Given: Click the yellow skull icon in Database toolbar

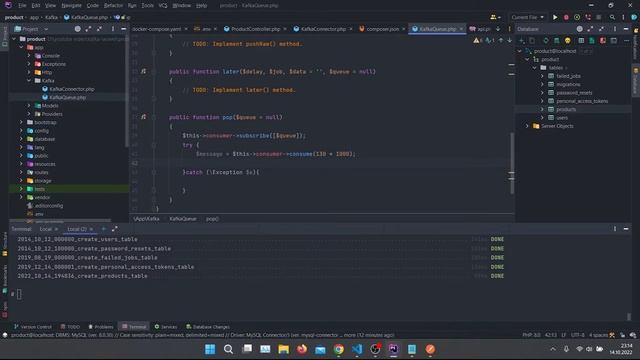Looking at the screenshot, I should pos(567,40).
